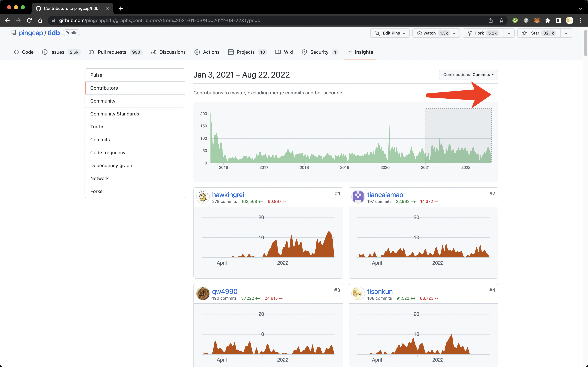Viewport: 588px width, 367px height.
Task: Click the browser back arrow
Action: click(7, 20)
